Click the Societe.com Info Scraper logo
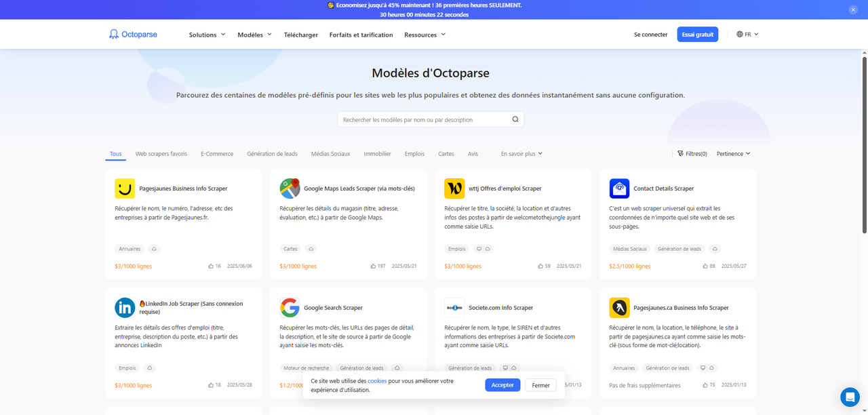Screen dimensions: 868x415 pyautogui.click(x=454, y=308)
